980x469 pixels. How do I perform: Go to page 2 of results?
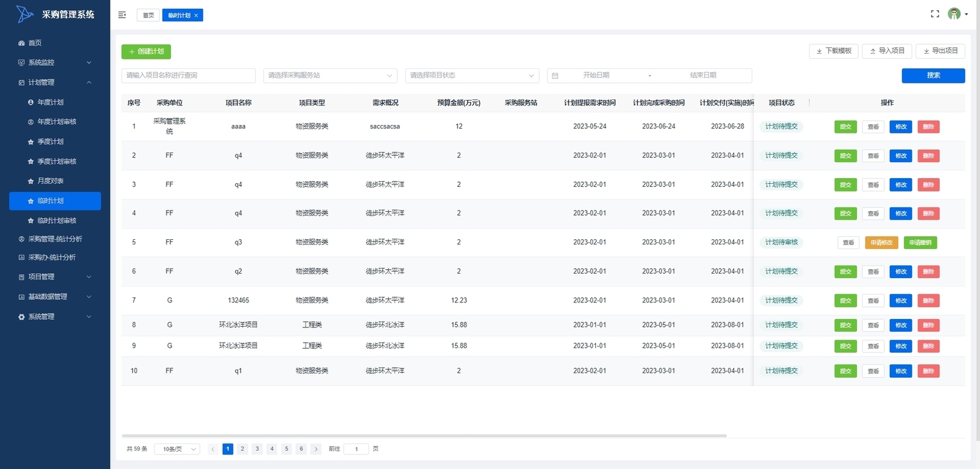[242, 449]
